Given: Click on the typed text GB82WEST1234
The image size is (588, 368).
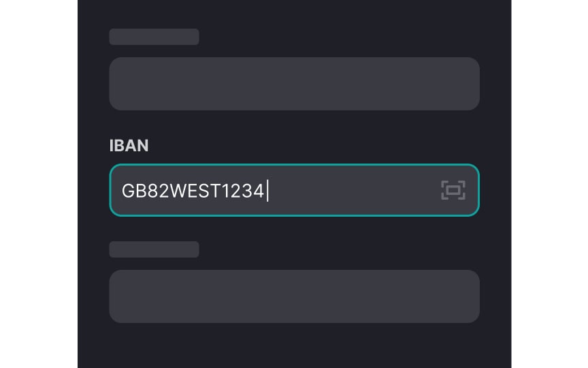Looking at the screenshot, I should [x=193, y=191].
